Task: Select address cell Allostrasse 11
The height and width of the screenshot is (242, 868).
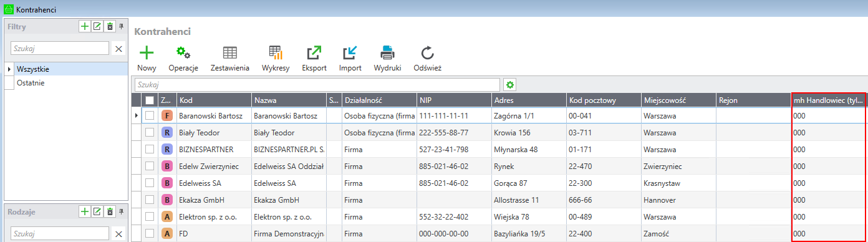Action: click(529, 200)
